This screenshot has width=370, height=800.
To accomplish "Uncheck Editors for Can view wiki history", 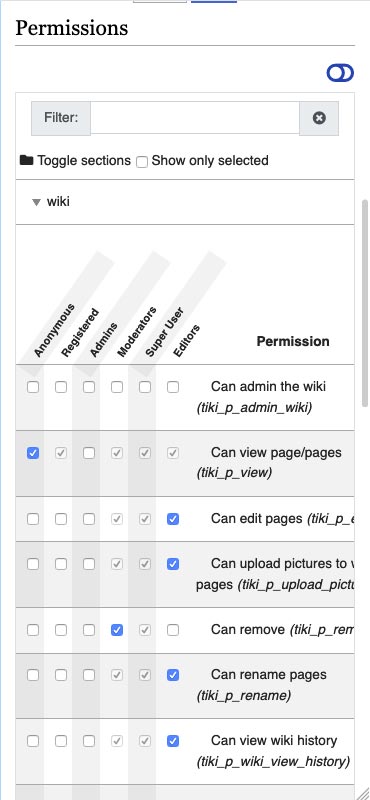I will click(173, 741).
